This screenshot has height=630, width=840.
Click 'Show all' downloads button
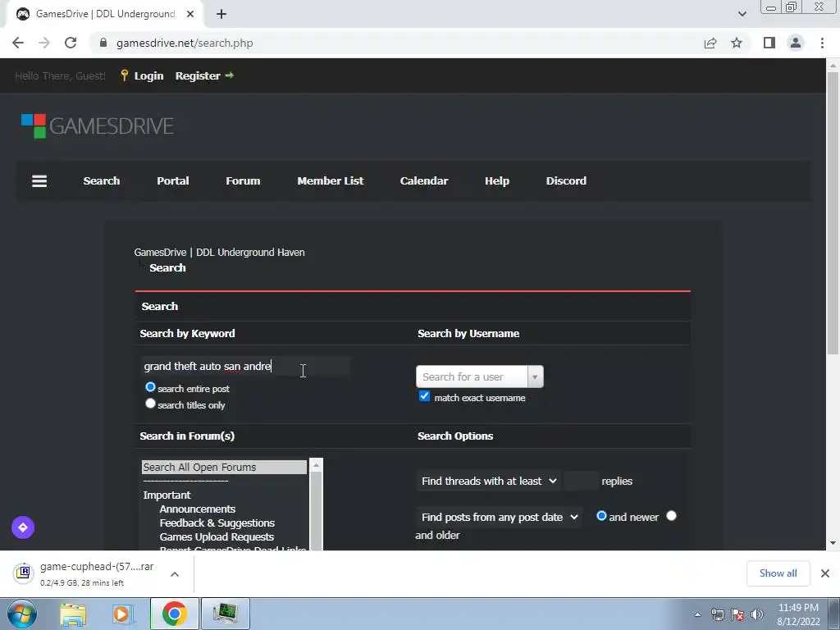(778, 573)
